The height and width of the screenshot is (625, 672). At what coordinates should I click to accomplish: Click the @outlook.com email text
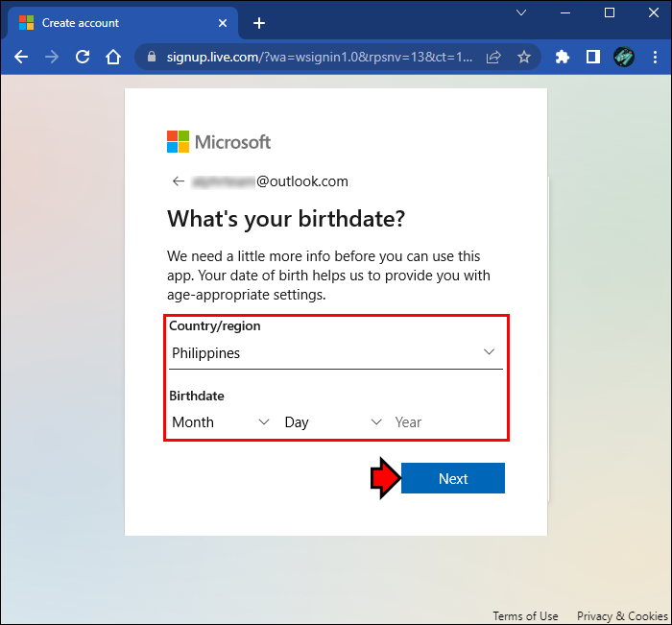pyautogui.click(x=302, y=181)
